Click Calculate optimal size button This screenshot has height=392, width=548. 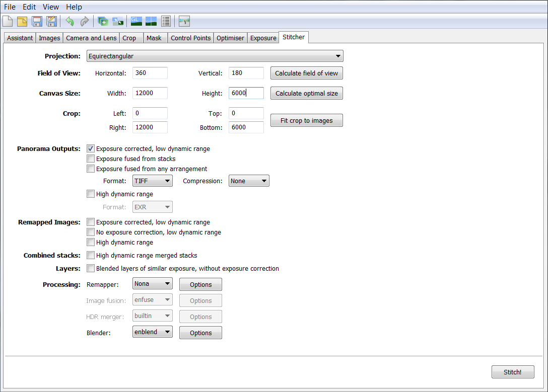307,93
